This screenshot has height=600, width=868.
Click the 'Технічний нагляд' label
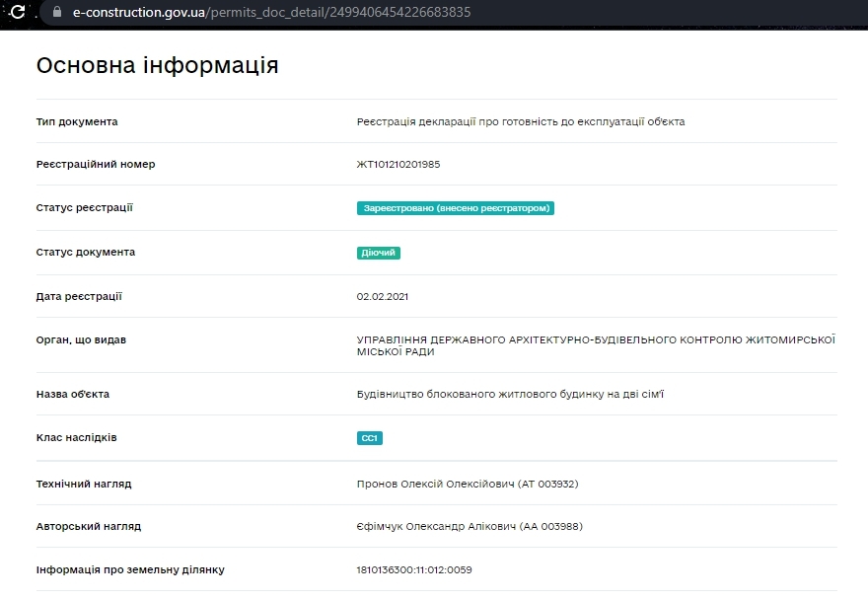tap(84, 485)
